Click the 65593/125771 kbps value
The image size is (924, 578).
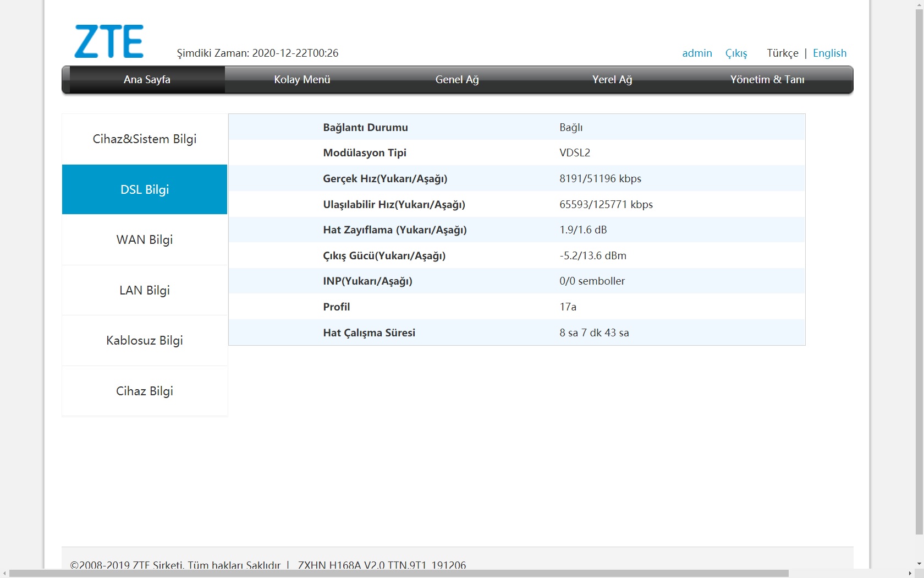pyautogui.click(x=606, y=204)
